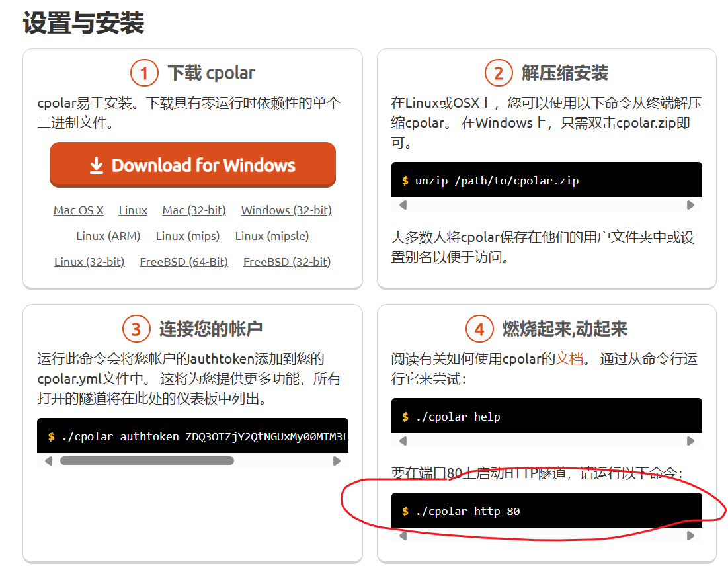This screenshot has width=728, height=568.
Task: Open the FreeBSD (64-Bit) download link
Action: click(183, 261)
